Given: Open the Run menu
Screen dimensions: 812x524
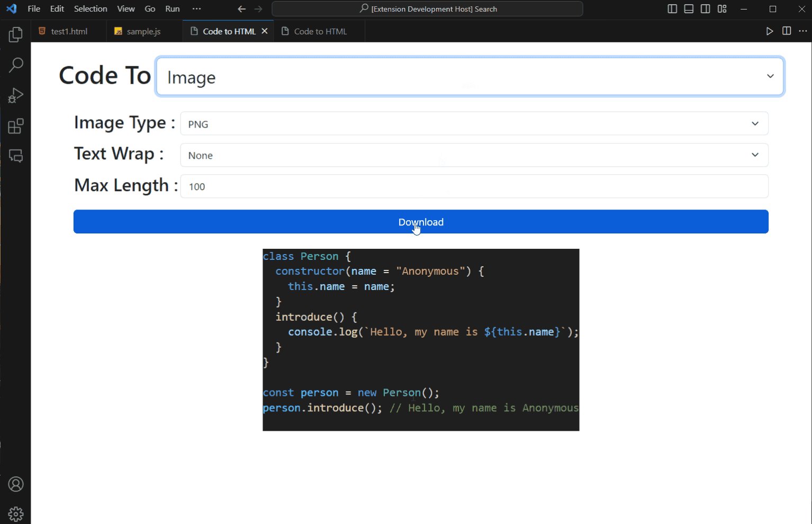Looking at the screenshot, I should (173, 9).
